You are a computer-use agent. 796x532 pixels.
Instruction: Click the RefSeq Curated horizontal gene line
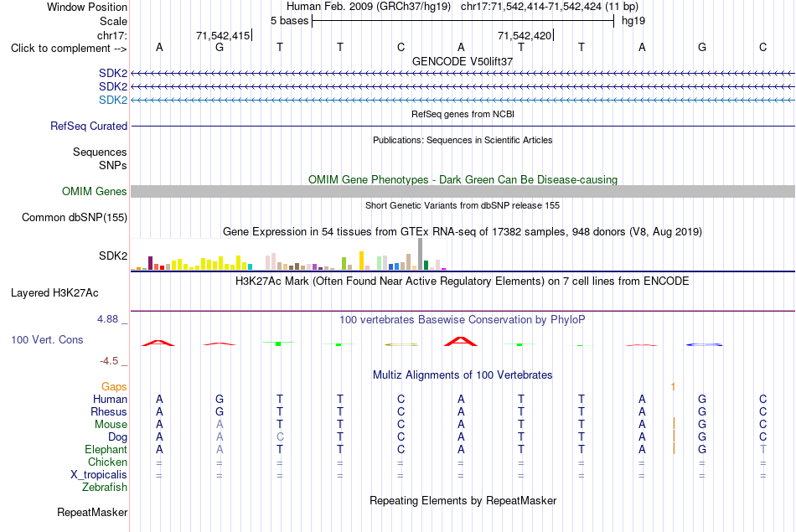pos(463,126)
